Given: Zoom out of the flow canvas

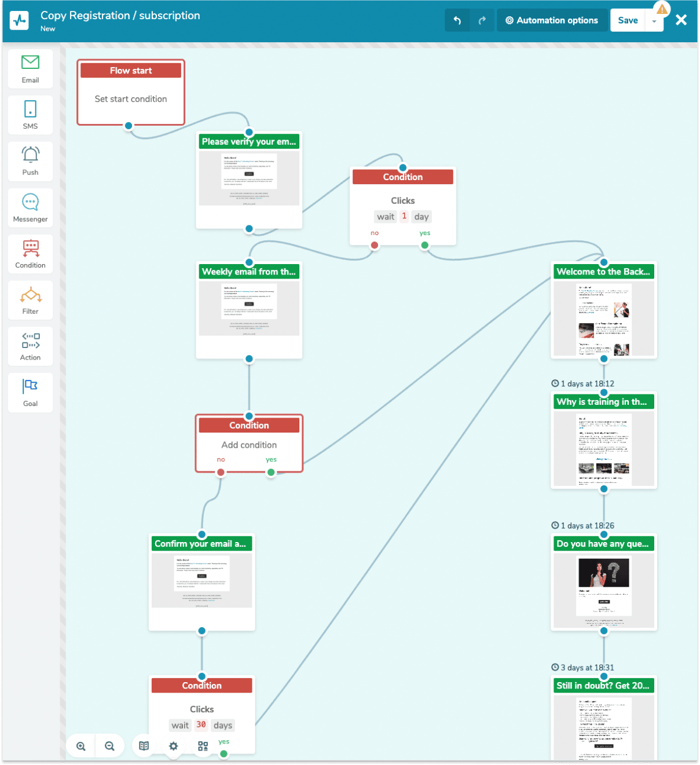Looking at the screenshot, I should point(109,746).
